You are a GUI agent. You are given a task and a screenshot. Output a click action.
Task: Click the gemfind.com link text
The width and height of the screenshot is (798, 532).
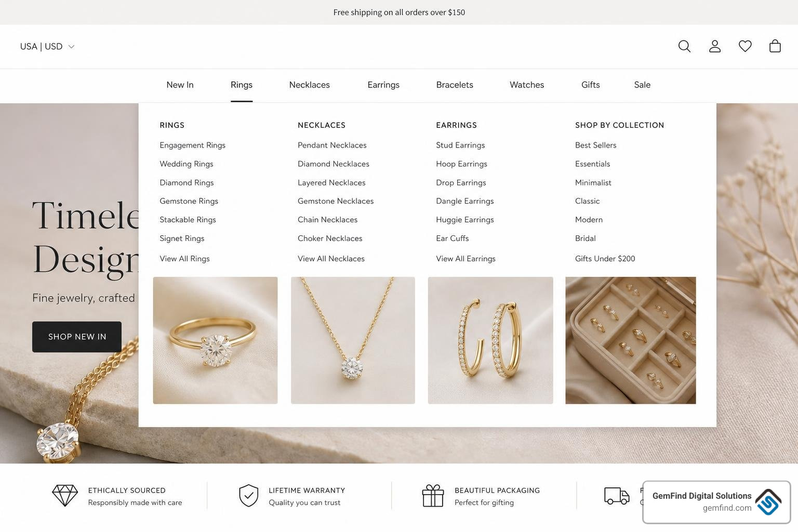pyautogui.click(x=727, y=508)
